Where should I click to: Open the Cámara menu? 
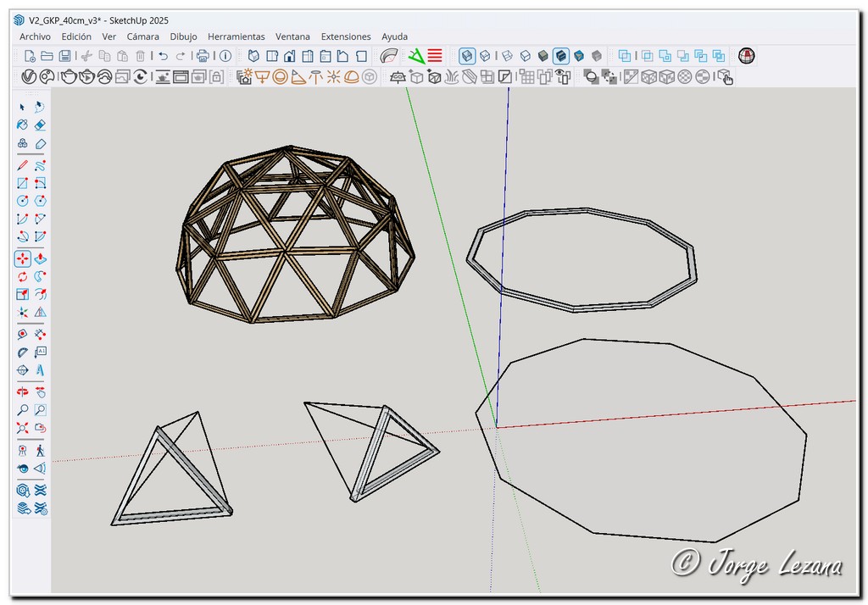coord(142,36)
